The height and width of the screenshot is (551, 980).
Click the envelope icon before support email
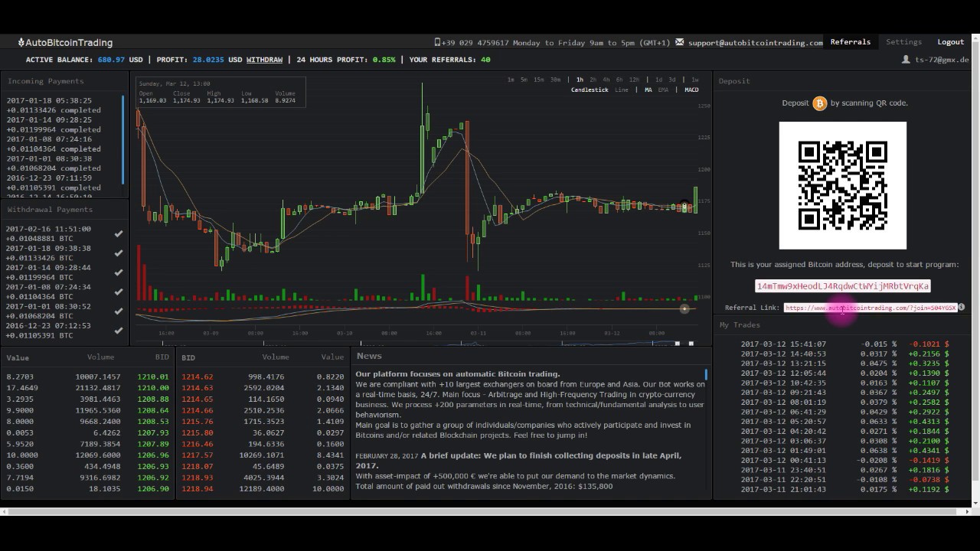[679, 43]
